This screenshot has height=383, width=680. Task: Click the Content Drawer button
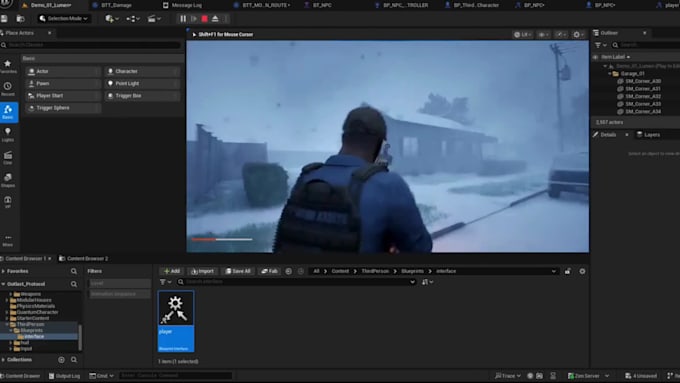20,376
